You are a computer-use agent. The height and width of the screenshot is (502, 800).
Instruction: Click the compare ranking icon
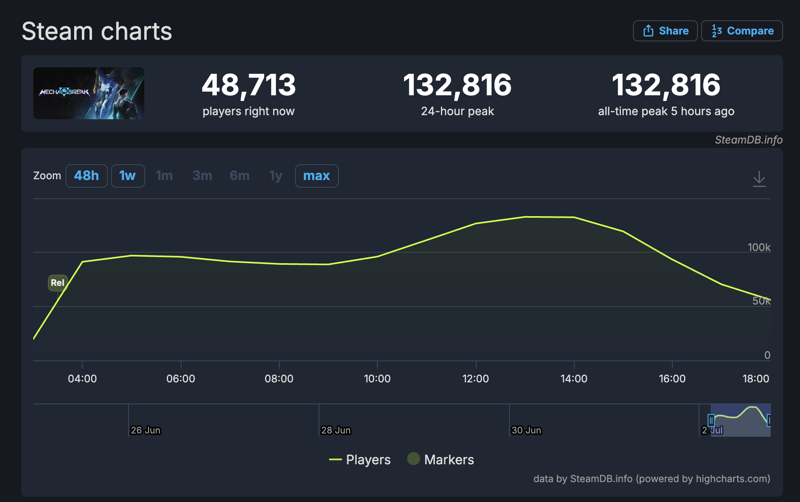pyautogui.click(x=716, y=31)
